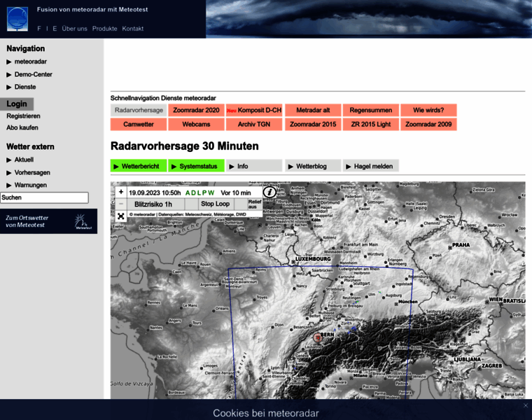Open ZR 2015 Light
Screen dimensions: 532x420
(x=371, y=124)
